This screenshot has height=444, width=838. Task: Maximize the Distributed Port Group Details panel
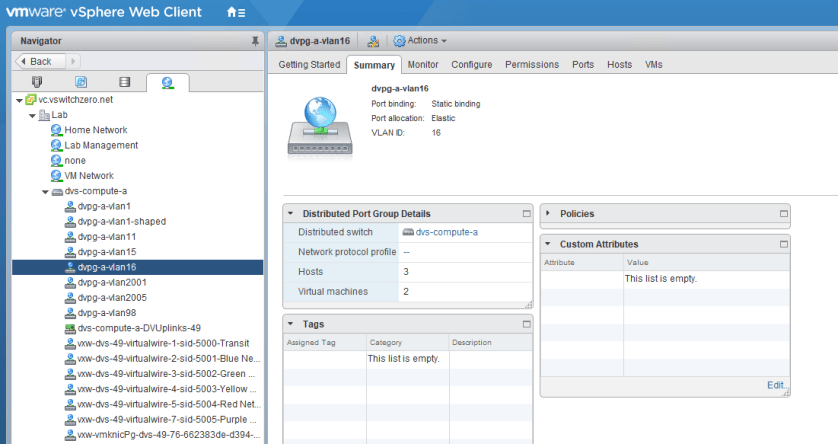tap(526, 214)
